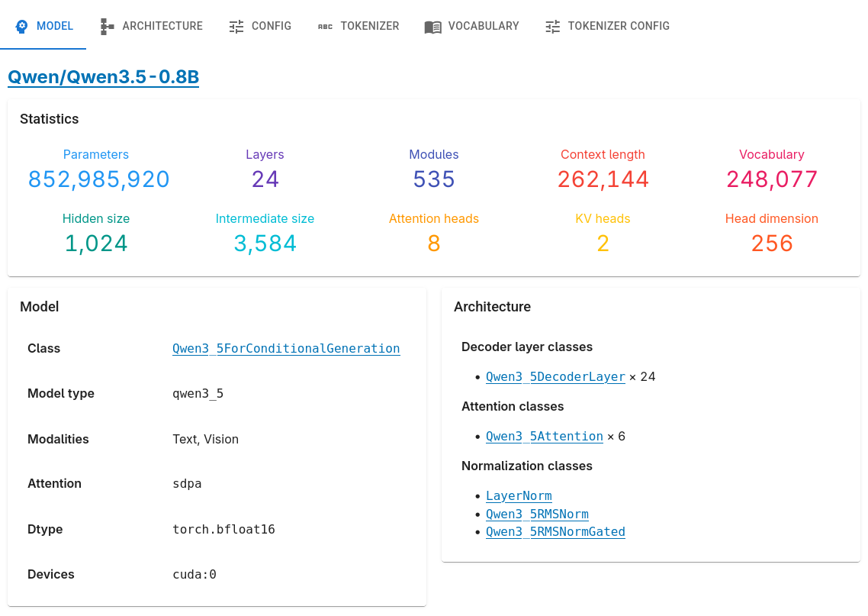
Task: Click the parameters value 852,985,920
Action: tap(98, 179)
